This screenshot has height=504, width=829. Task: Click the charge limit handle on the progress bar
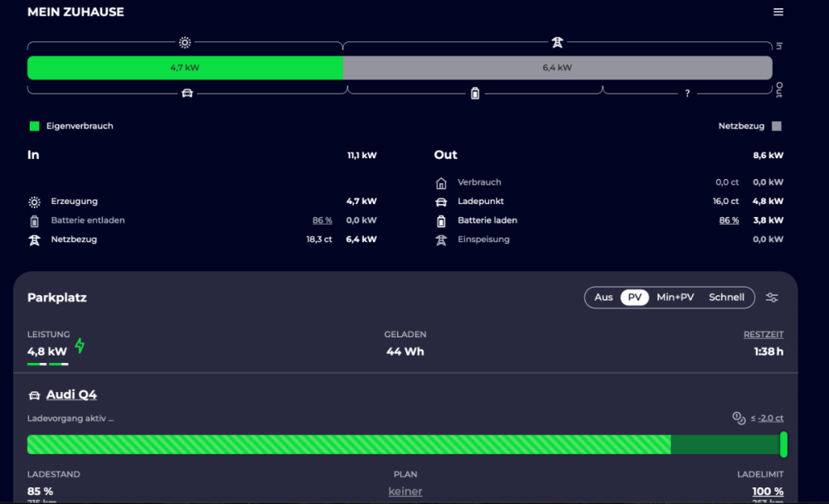coord(783,444)
